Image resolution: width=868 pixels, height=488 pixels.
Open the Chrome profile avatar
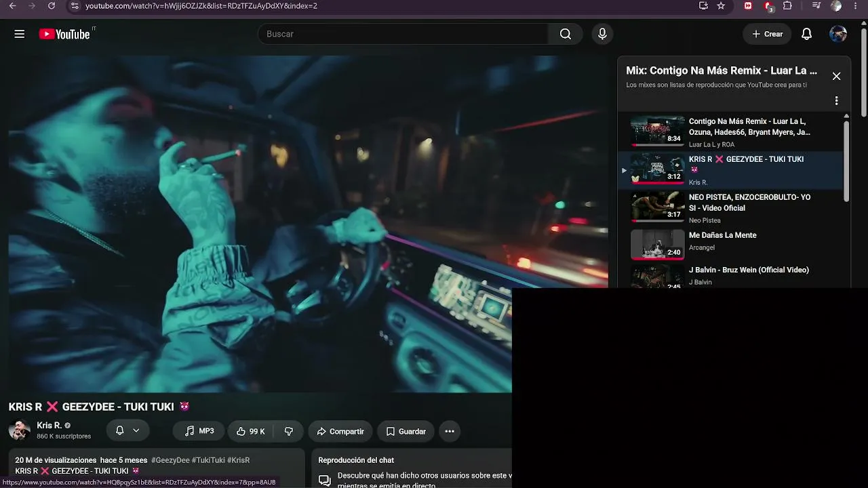[x=836, y=6]
